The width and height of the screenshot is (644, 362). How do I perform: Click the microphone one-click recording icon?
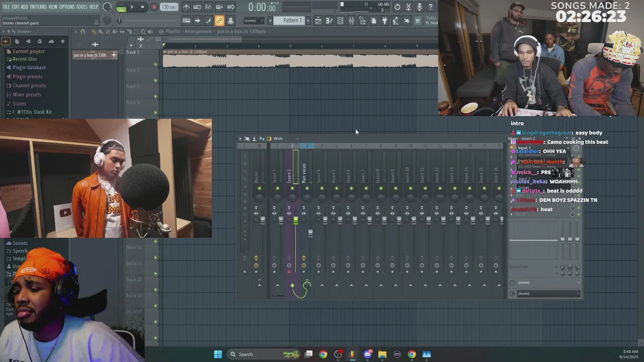click(x=420, y=7)
